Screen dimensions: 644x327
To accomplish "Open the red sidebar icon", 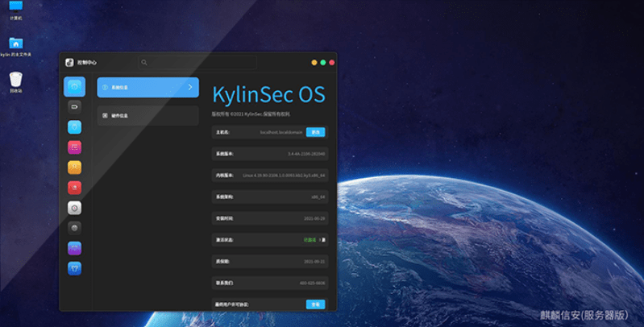I will (x=74, y=188).
